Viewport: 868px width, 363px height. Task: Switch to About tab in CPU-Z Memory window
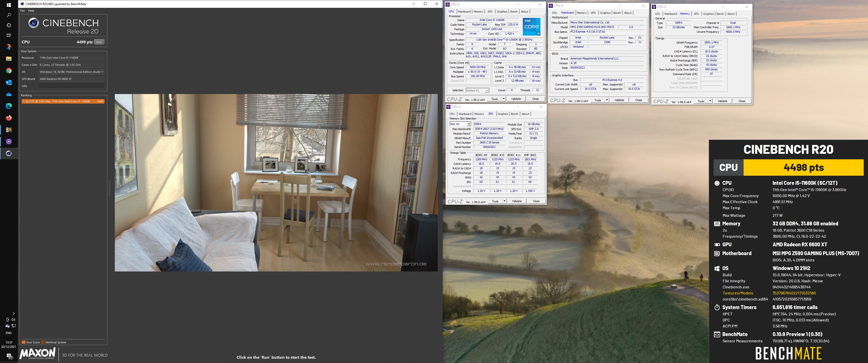pyautogui.click(x=731, y=14)
